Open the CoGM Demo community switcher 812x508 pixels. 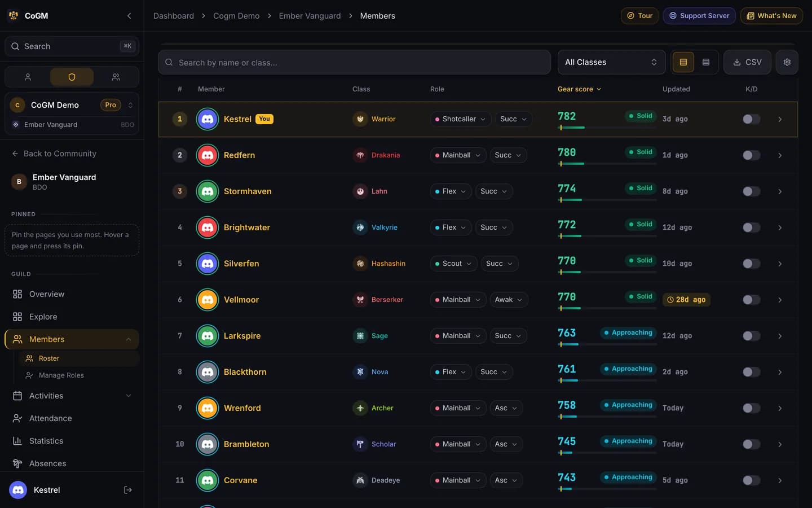pyautogui.click(x=72, y=105)
